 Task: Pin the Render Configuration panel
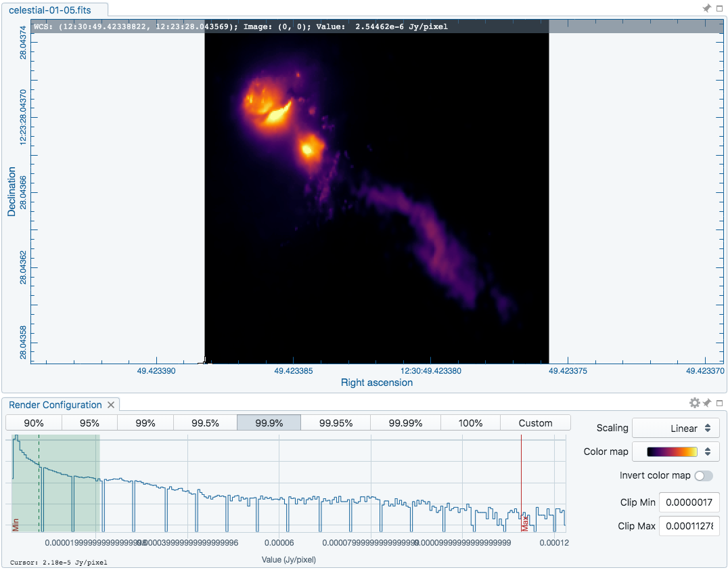tap(706, 402)
